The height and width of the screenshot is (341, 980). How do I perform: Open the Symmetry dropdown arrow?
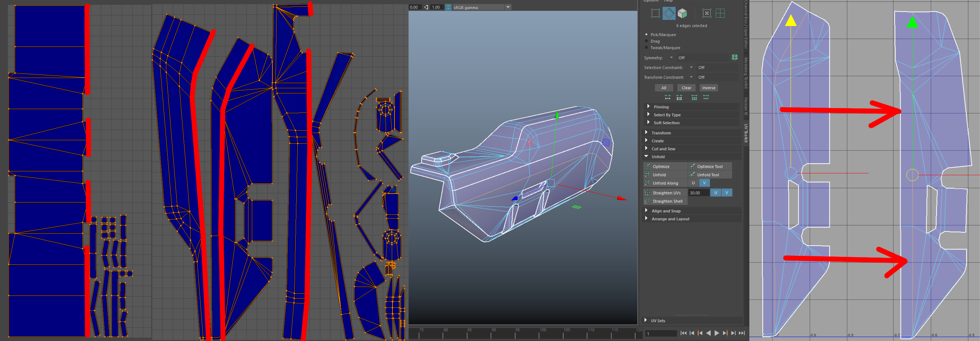(671, 58)
